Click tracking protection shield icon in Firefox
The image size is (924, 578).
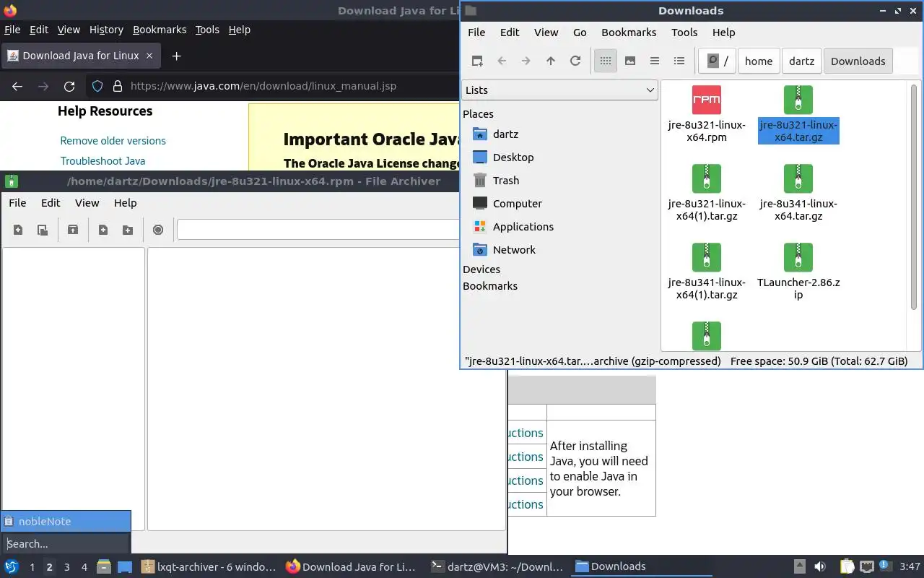point(97,86)
